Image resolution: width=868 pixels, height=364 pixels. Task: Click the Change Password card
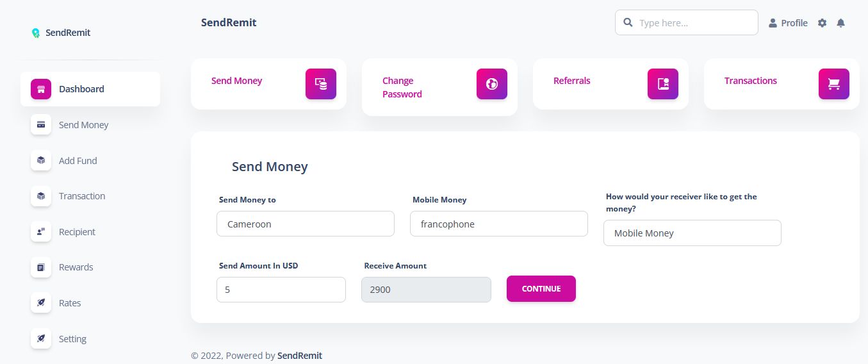(439, 87)
